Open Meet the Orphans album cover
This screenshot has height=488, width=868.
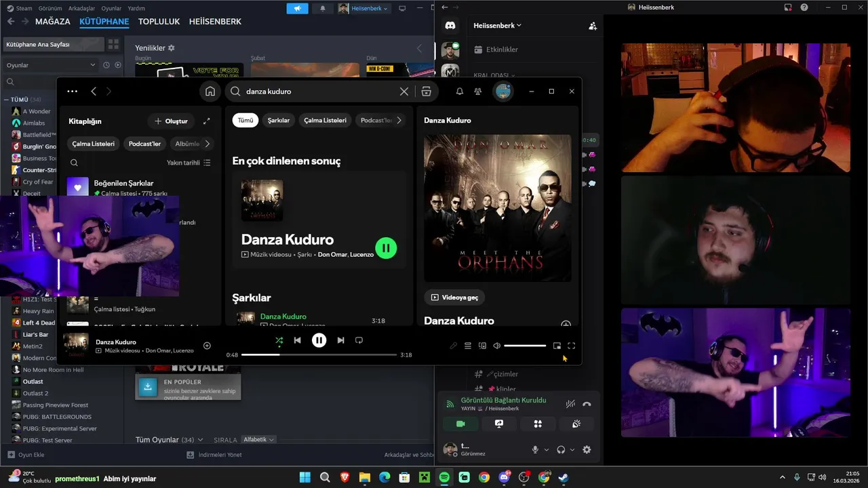pos(498,208)
